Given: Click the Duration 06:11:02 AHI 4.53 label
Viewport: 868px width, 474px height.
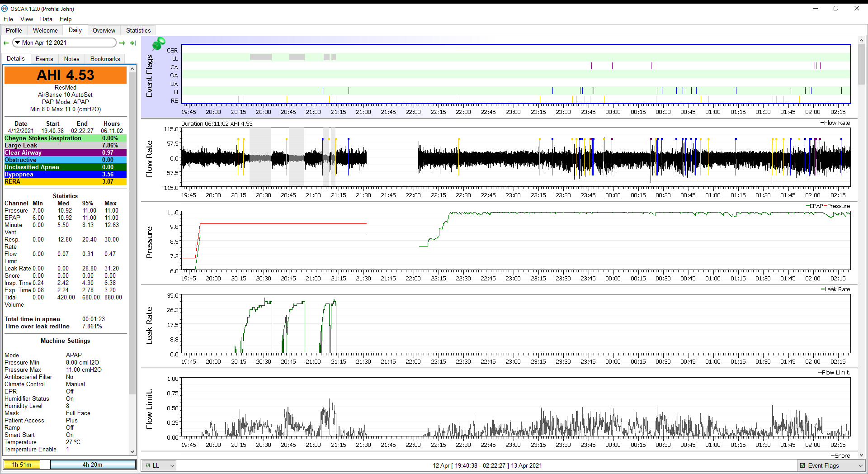Looking at the screenshot, I should [217, 123].
